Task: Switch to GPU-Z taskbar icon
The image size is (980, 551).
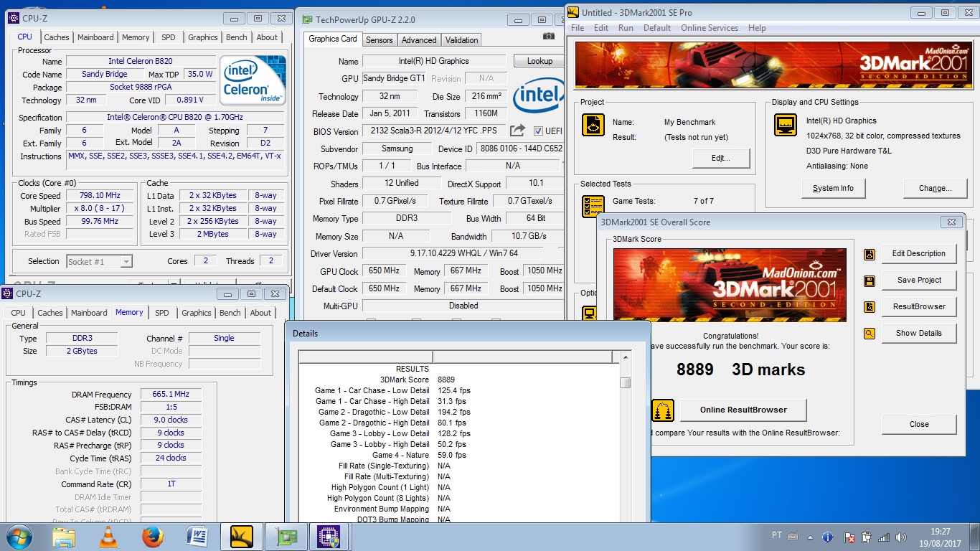Action: point(286,537)
